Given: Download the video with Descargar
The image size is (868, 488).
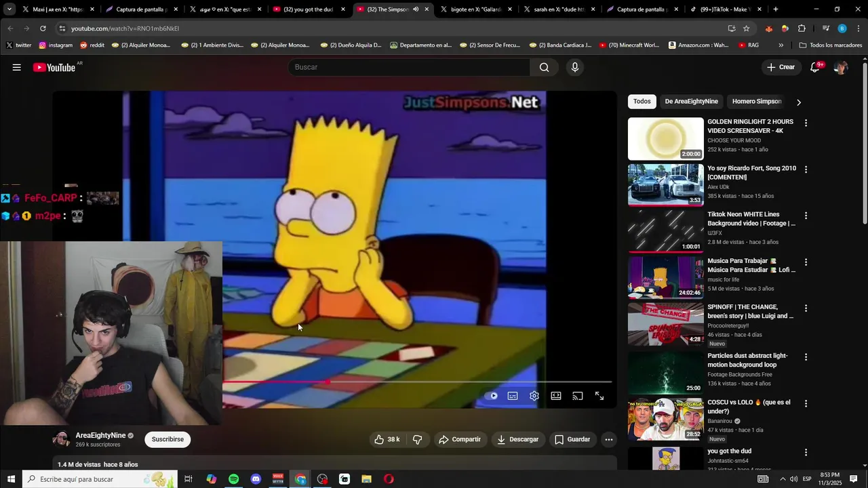Looking at the screenshot, I should pyautogui.click(x=517, y=439).
